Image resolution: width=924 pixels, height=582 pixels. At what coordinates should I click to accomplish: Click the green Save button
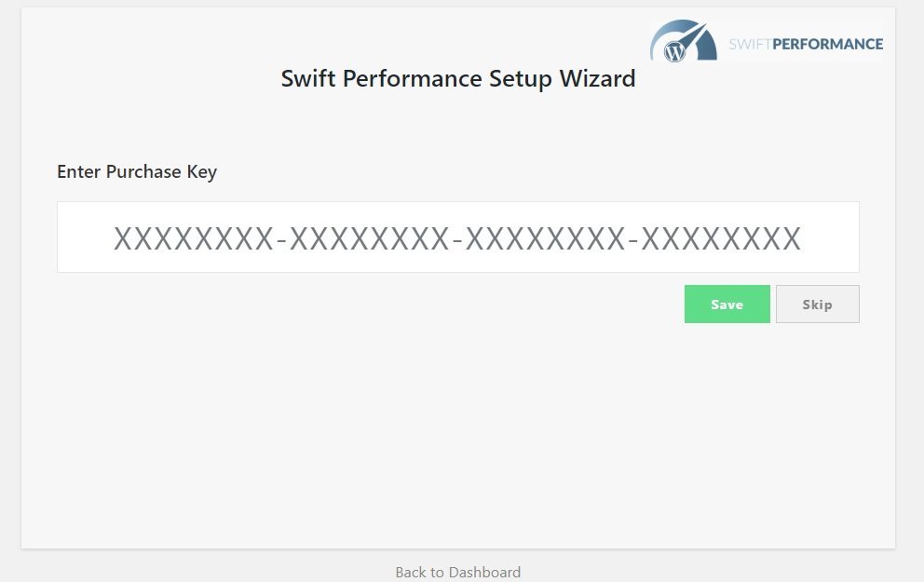727,304
